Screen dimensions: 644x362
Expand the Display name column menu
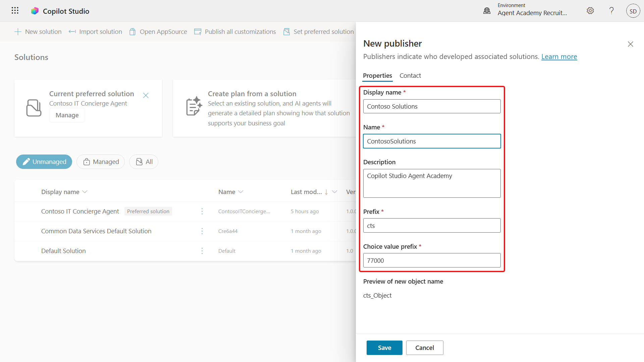85,192
